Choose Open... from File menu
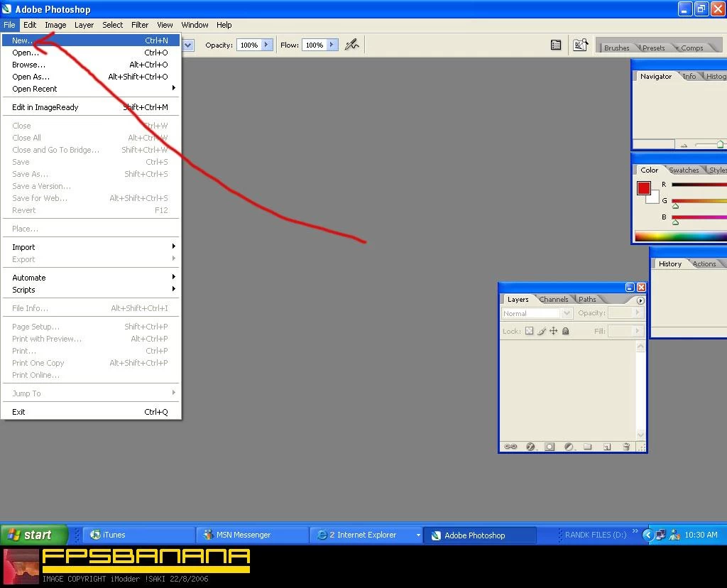 click(x=91, y=53)
